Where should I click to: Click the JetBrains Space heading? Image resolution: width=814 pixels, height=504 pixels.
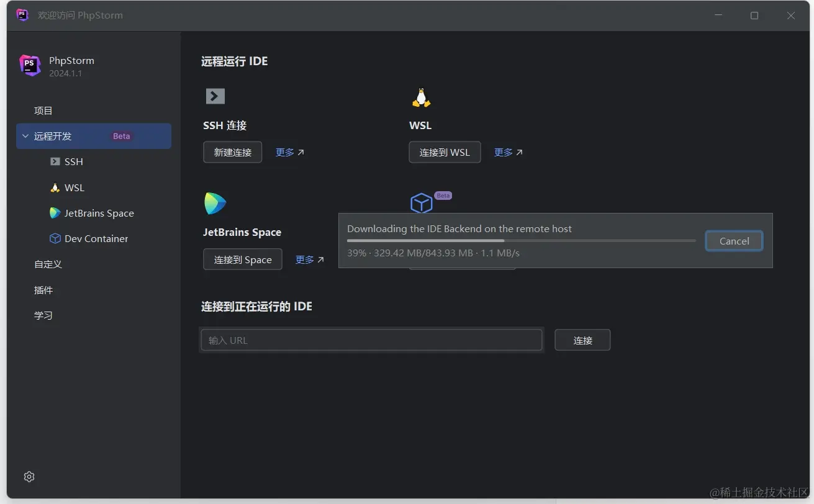[242, 232]
